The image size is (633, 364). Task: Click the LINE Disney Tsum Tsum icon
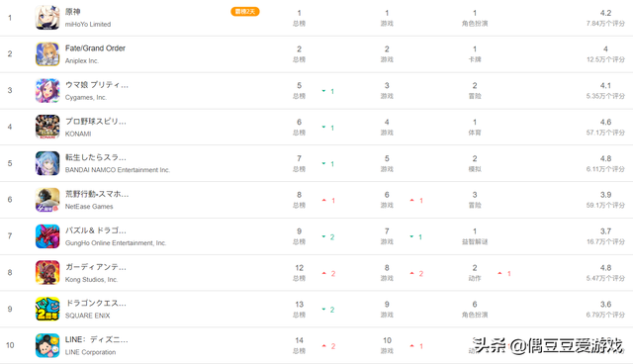click(47, 345)
